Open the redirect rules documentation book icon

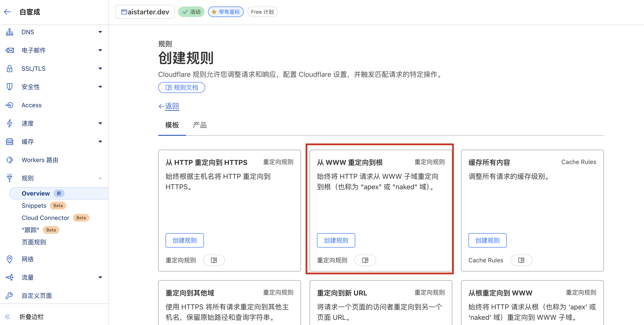click(365, 260)
